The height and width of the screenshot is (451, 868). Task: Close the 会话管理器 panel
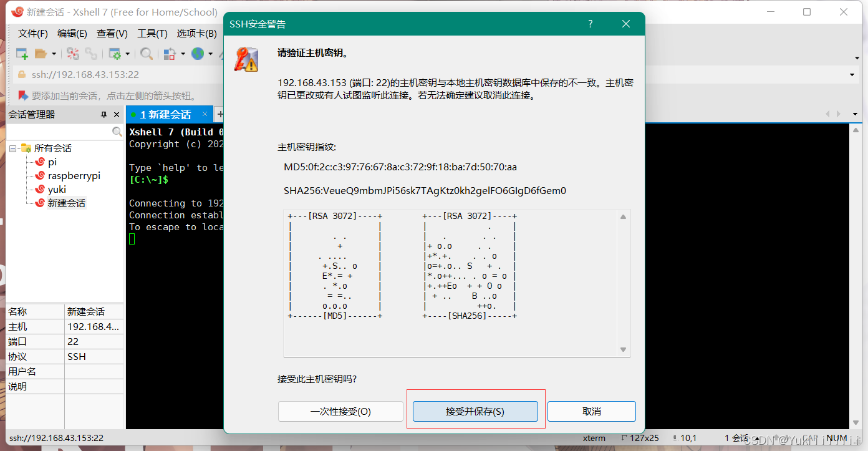pyautogui.click(x=117, y=115)
